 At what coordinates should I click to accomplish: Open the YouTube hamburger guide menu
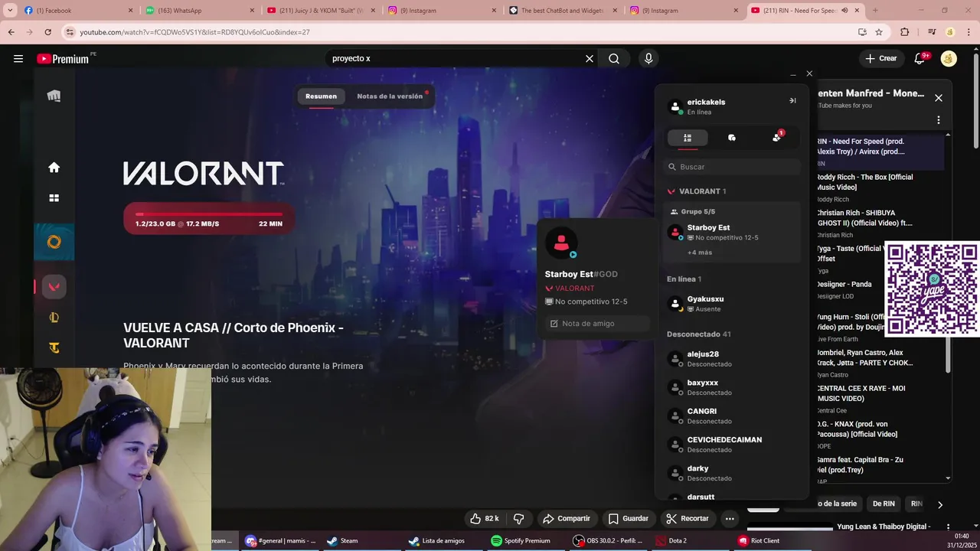pos(18,59)
